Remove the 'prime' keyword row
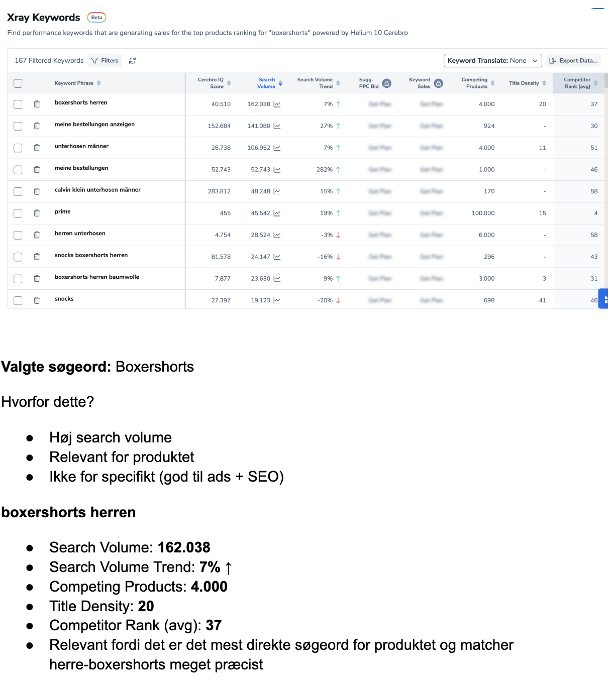This screenshot has width=616, height=685. click(37, 213)
